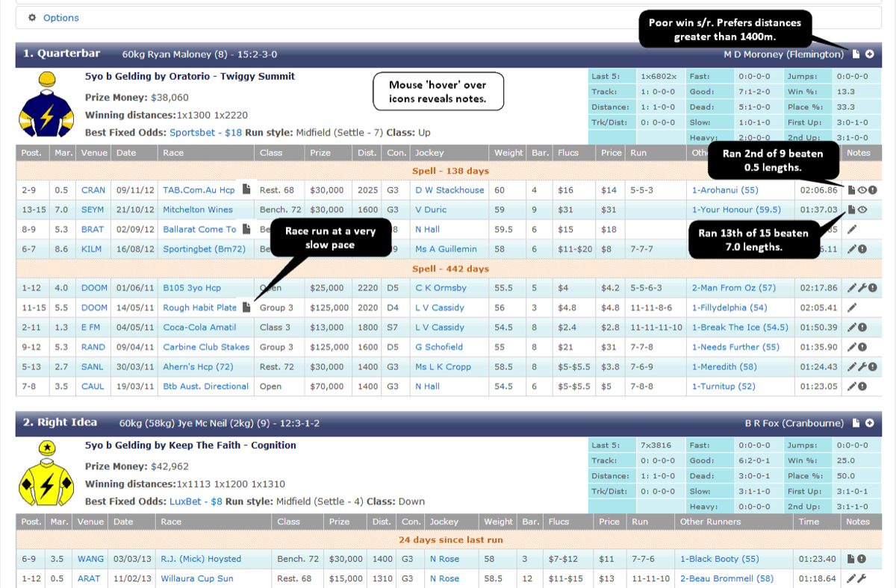The height and width of the screenshot is (588, 896).
Task: Expand Right Idea with the plus icon
Action: click(x=870, y=423)
